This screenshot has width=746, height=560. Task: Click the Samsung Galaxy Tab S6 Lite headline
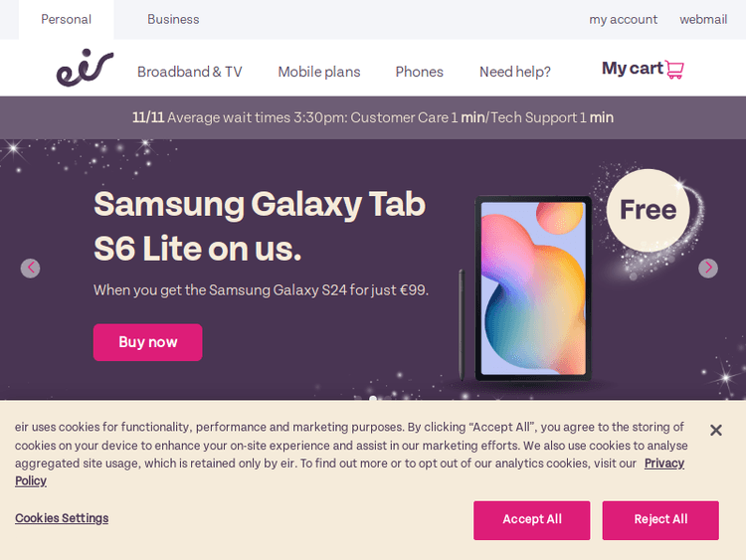pos(259,226)
